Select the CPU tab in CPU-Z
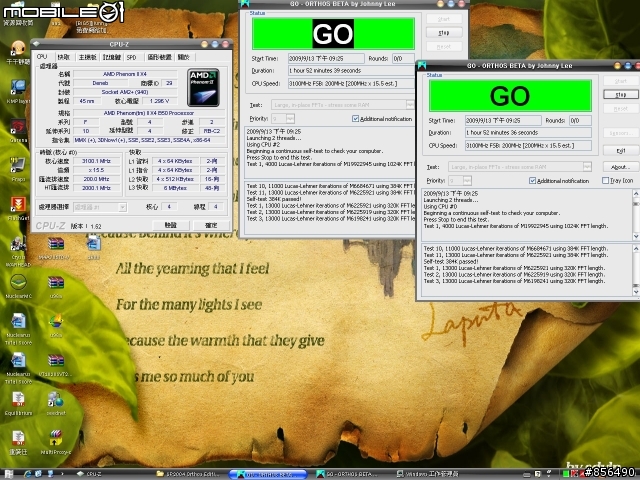Screen dimensions: 640x480 (x=42, y=57)
